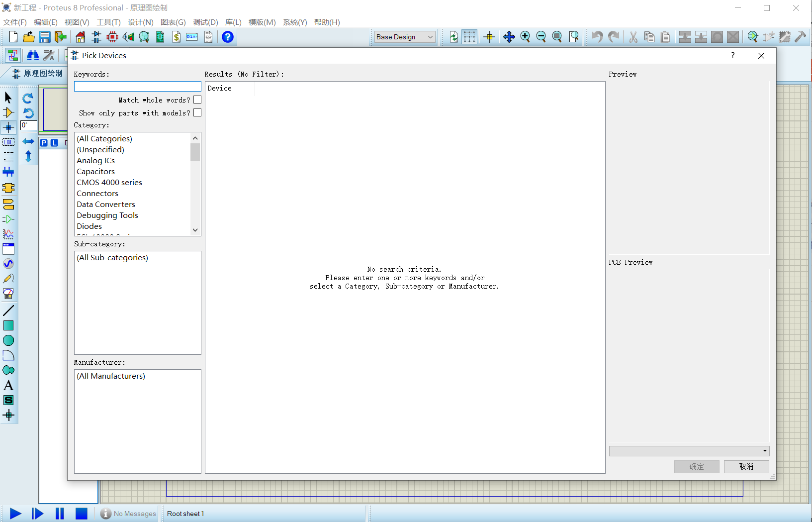This screenshot has width=812, height=522.
Task: Enable the Match whole words checkbox
Action: pos(197,100)
